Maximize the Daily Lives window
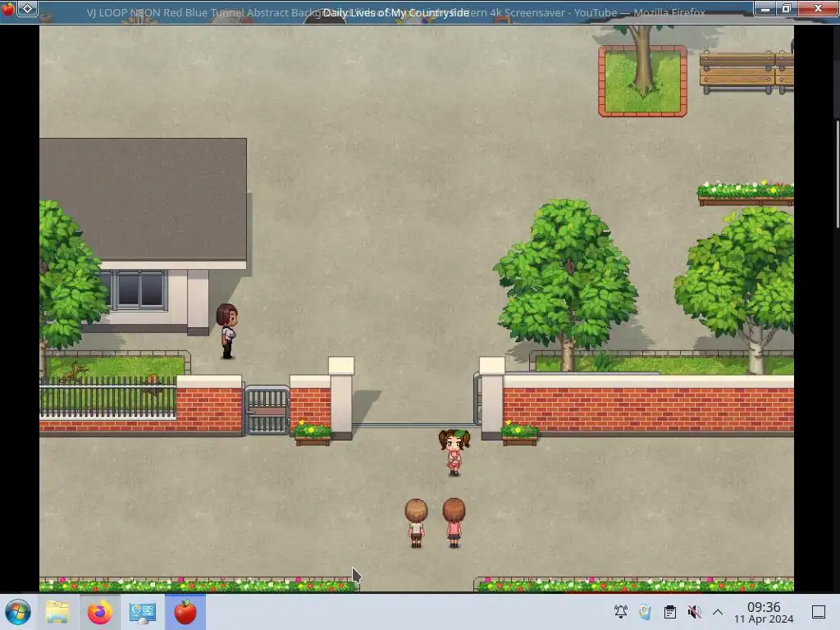 click(x=787, y=8)
